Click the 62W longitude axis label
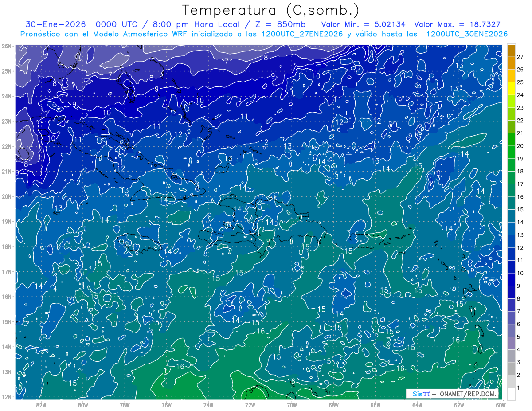This screenshot has height=411, width=532. [x=459, y=404]
